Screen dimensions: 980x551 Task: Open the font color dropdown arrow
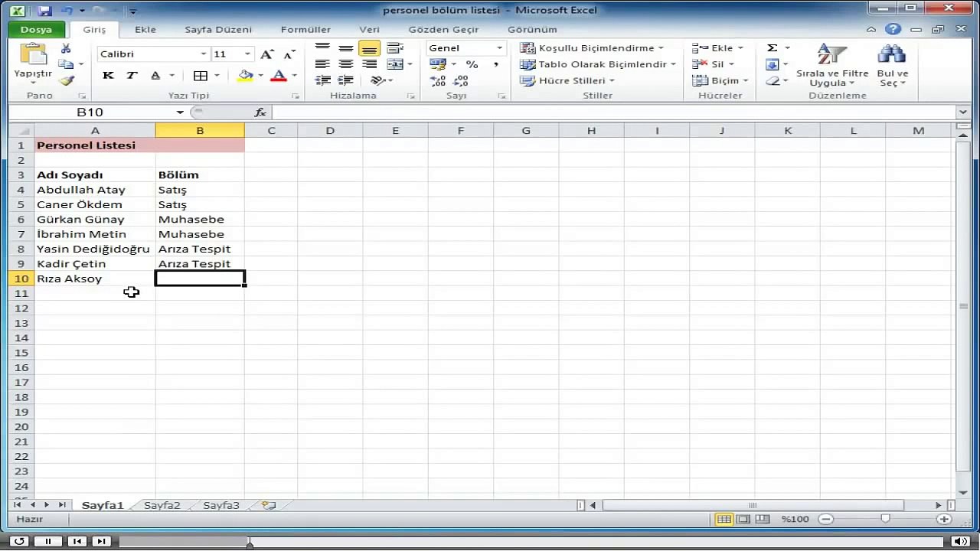click(x=294, y=76)
